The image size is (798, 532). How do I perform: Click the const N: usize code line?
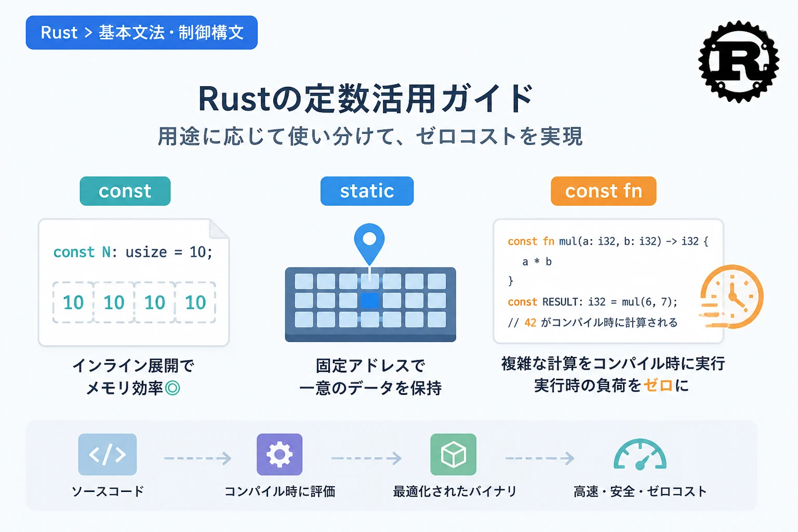pyautogui.click(x=133, y=252)
